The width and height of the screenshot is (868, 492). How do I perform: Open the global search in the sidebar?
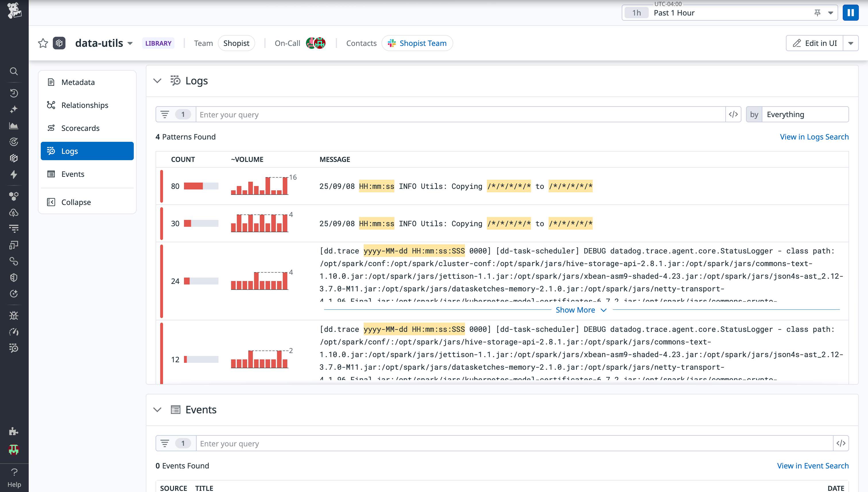tap(13, 71)
